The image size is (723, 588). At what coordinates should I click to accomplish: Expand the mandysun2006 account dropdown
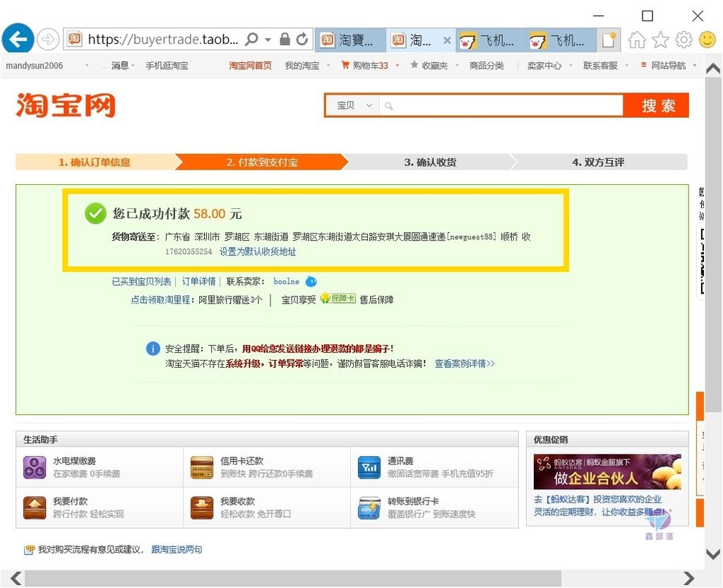click(x=87, y=66)
